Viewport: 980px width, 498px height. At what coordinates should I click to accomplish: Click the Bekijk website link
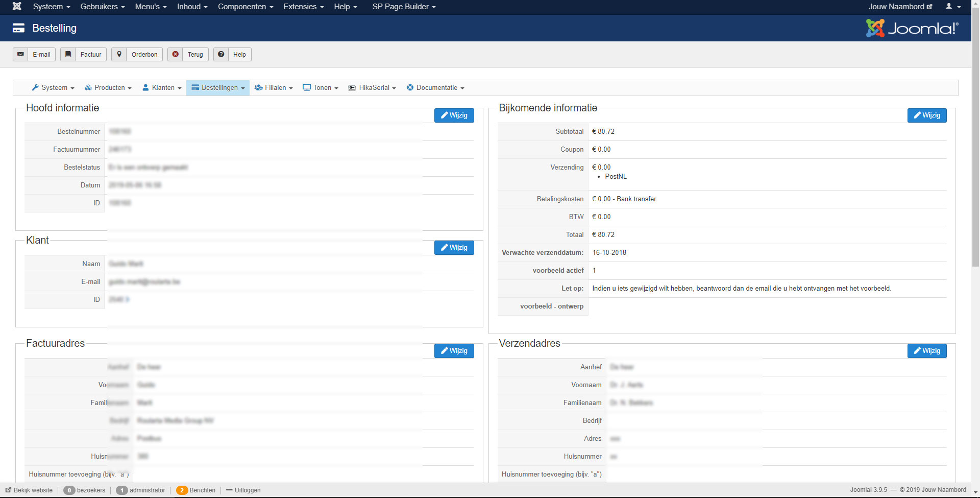[33, 490]
